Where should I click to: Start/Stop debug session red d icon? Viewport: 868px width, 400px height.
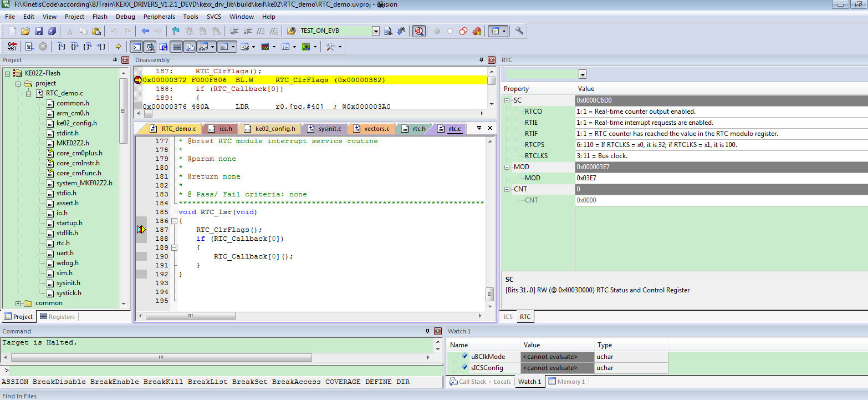point(419,31)
